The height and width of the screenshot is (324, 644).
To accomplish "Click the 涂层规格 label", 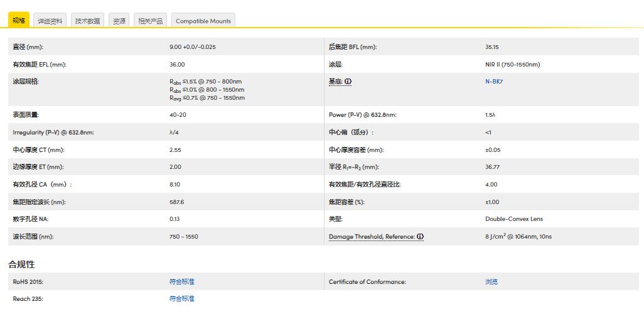I will [26, 82].
